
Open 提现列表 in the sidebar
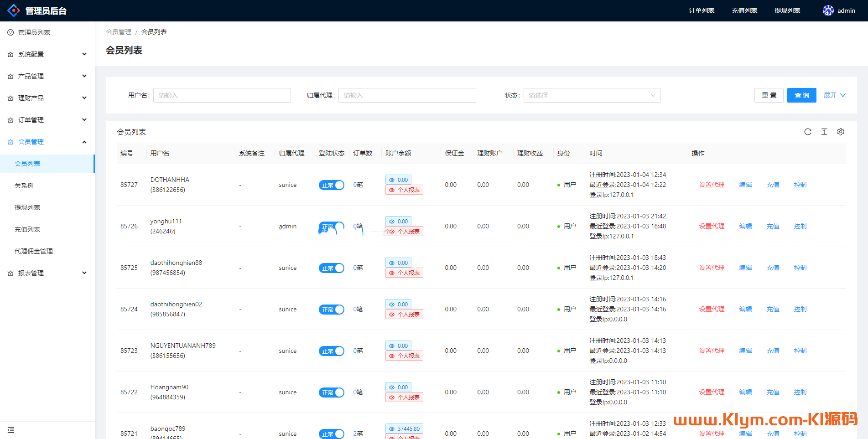tap(27, 207)
